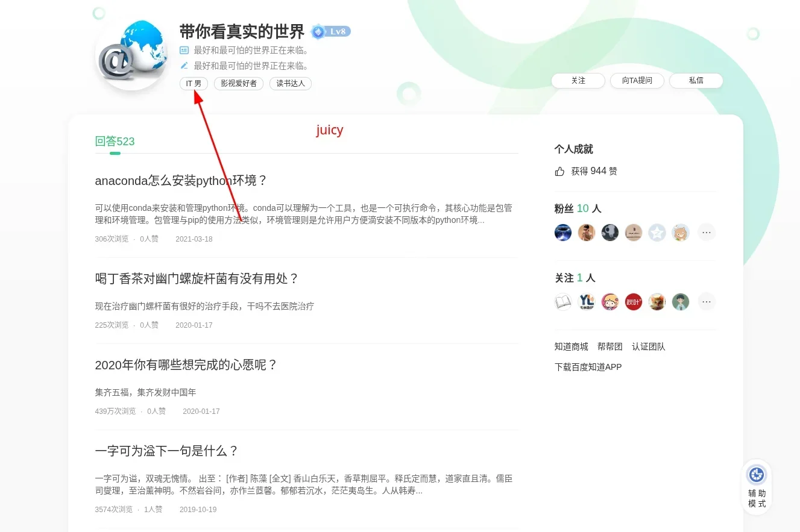The image size is (800, 532).
Task: Click the 向TA提问 button
Action: point(637,81)
